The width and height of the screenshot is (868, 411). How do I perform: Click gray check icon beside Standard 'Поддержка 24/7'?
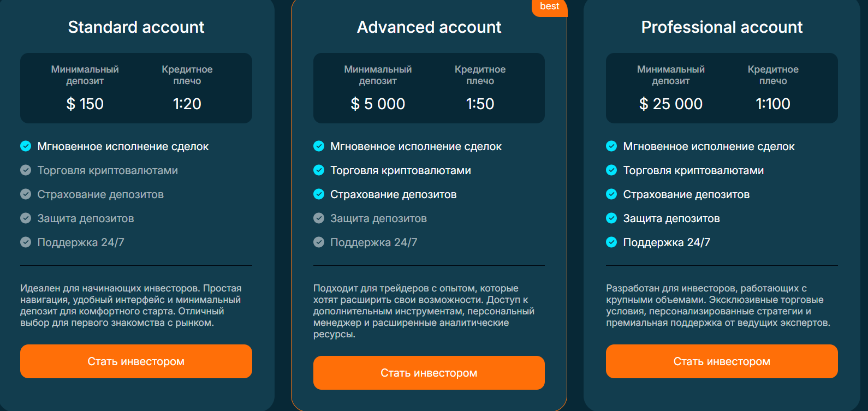coord(26,242)
